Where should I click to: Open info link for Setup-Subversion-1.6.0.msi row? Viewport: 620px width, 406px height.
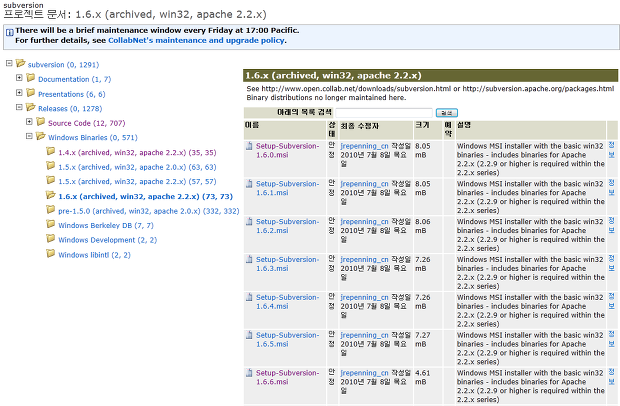point(611,150)
